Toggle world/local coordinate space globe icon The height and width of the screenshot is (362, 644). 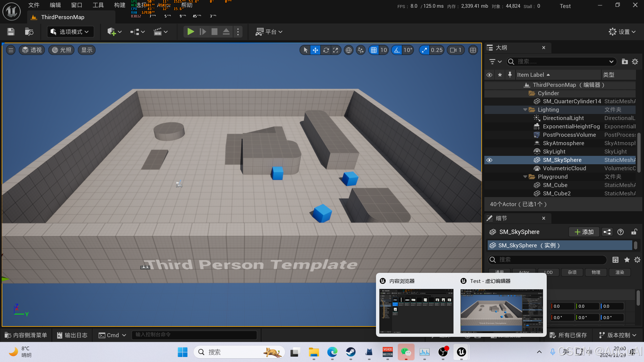coord(349,50)
